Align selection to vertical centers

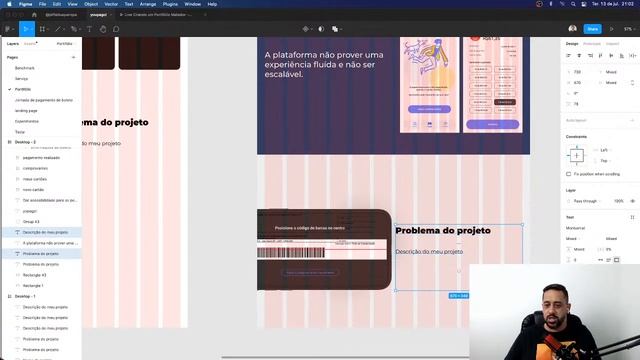(611, 56)
